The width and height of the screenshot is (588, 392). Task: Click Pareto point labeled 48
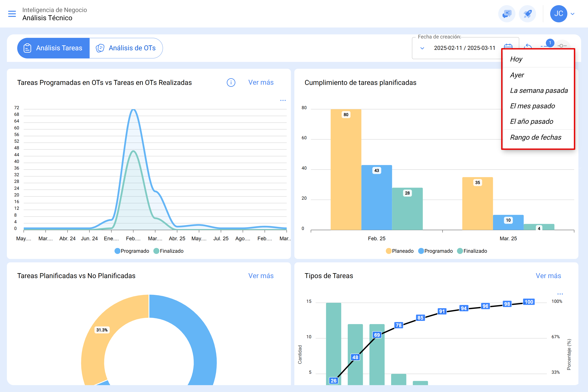(x=355, y=357)
